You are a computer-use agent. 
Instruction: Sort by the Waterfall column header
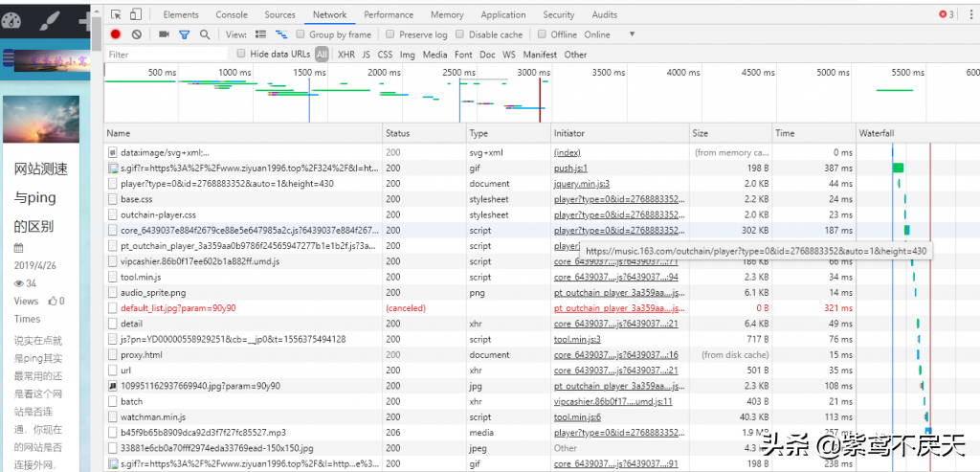pos(918,133)
